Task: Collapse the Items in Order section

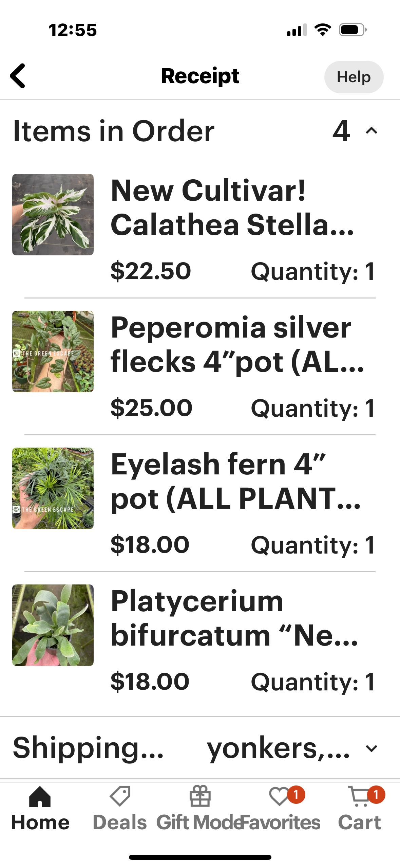Action: tap(372, 131)
